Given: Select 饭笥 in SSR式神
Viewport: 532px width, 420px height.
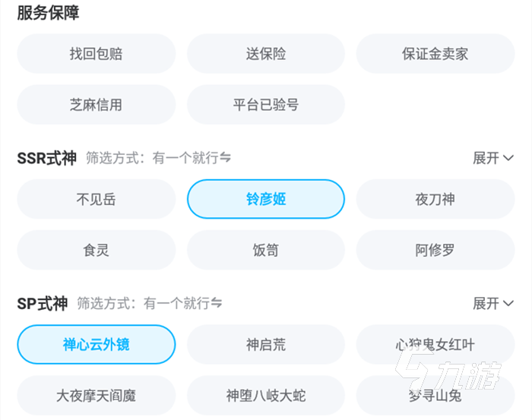Looking at the screenshot, I should pos(265,250).
